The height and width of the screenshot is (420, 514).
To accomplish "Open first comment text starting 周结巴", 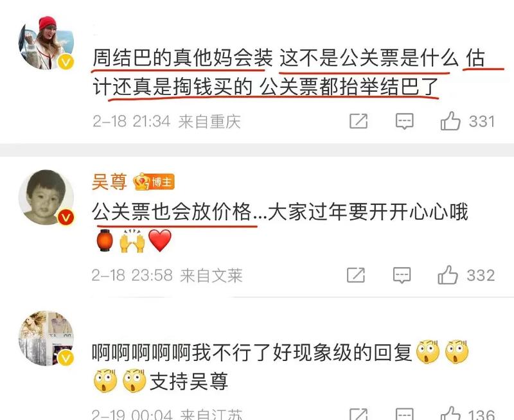I will pos(298,73).
